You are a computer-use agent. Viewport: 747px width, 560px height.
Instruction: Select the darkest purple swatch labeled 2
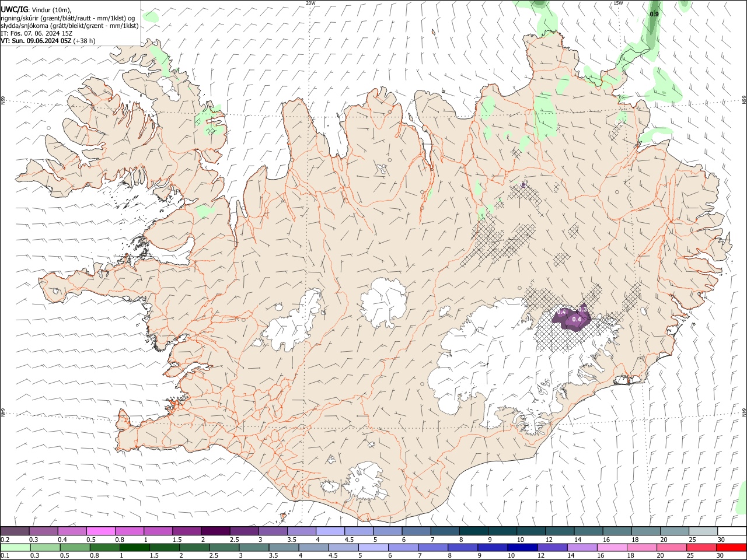tap(215, 531)
